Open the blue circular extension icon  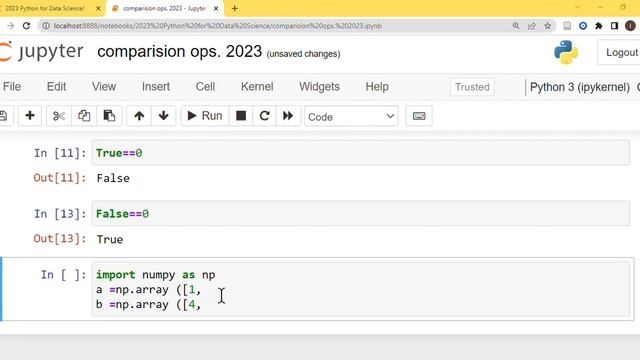(583, 26)
